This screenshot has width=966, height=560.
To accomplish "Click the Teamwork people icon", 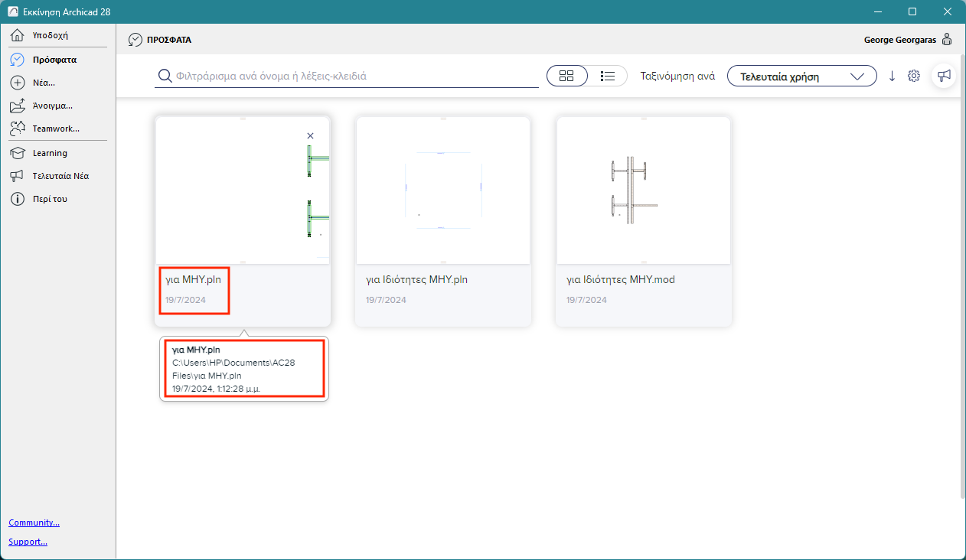I will tap(18, 129).
